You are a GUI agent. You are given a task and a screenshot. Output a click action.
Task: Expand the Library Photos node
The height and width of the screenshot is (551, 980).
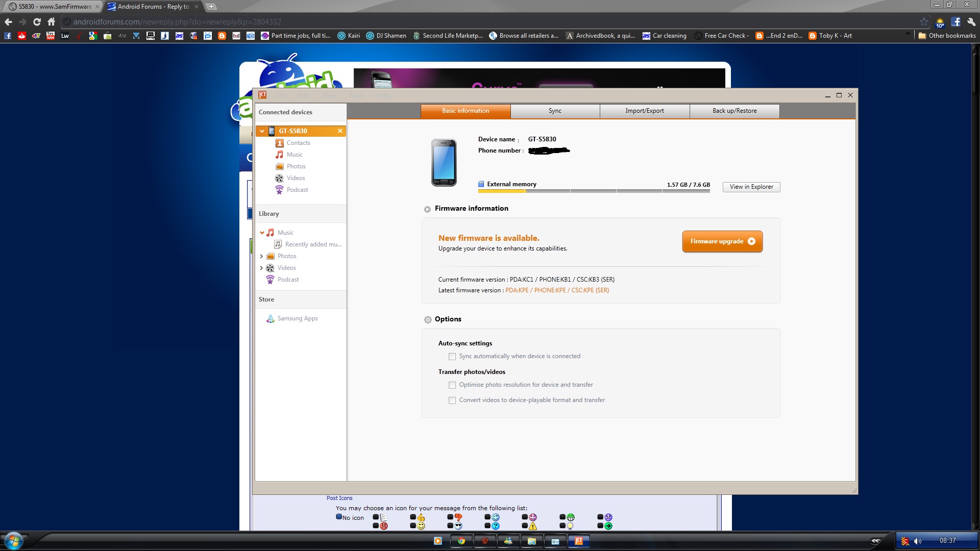262,256
